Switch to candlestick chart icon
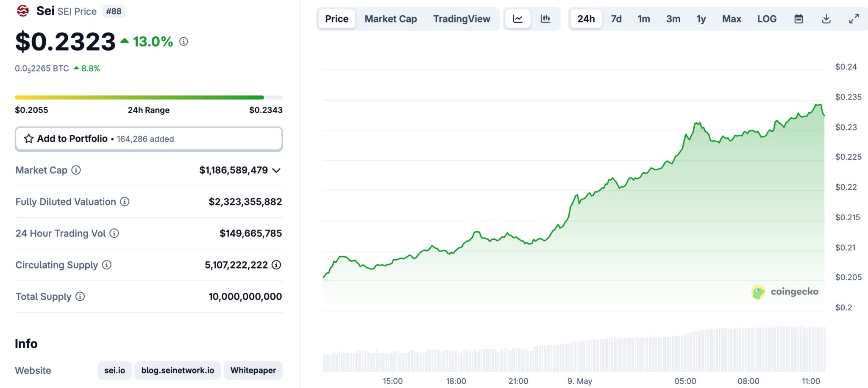 [545, 19]
